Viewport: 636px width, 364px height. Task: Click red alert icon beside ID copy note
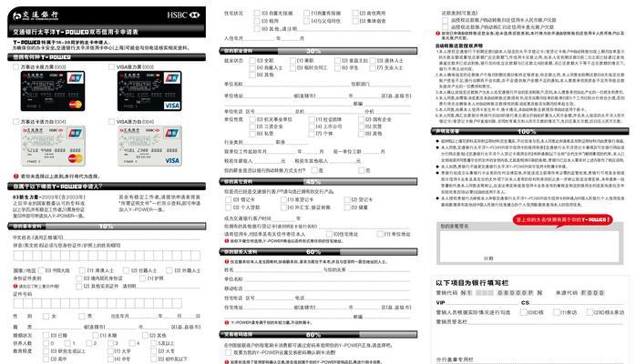point(15,286)
